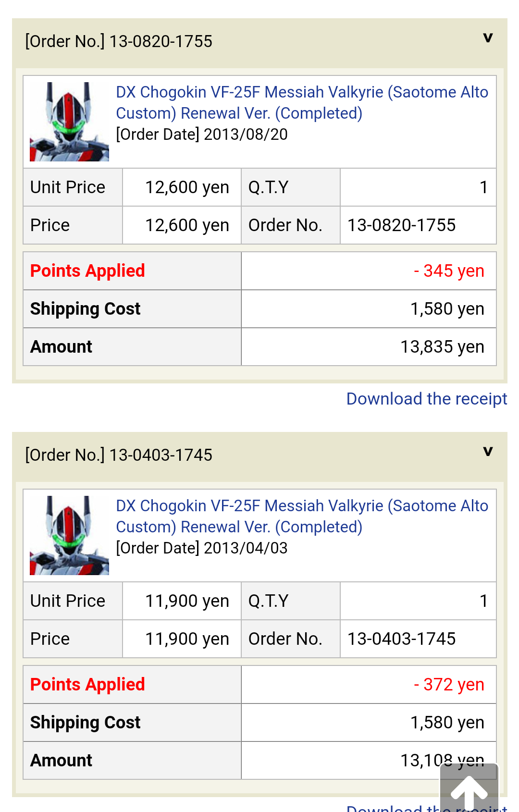Click the header bar of order 13-0820-1755
Screen dimensions: 519x812
coord(259,42)
